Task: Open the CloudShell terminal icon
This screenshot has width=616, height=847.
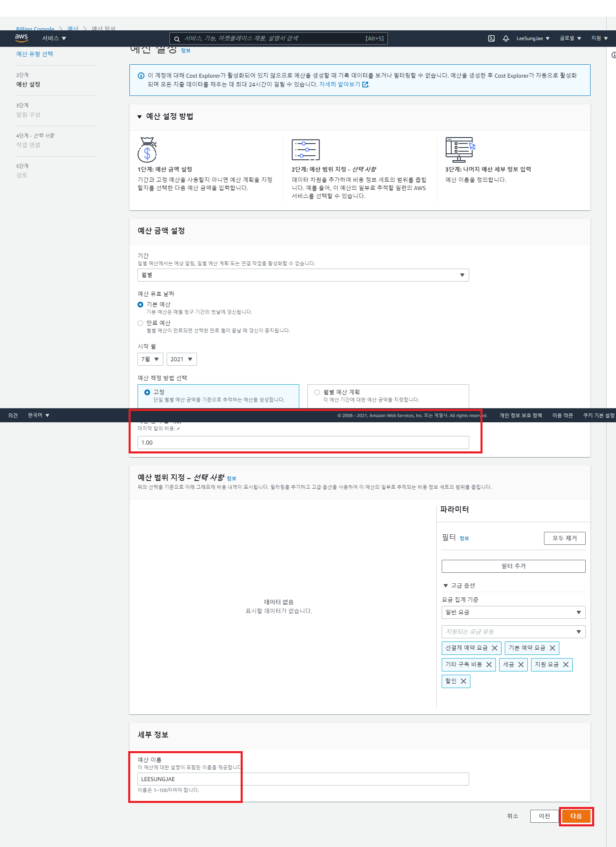Action: point(491,38)
